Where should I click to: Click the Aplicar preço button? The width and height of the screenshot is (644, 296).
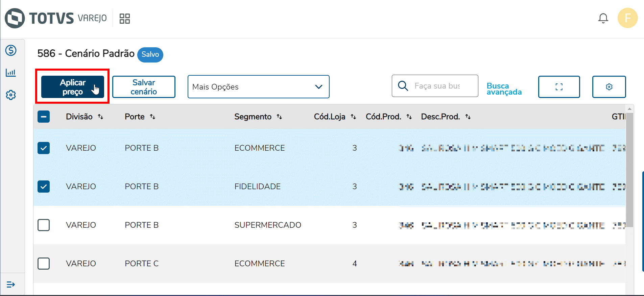(x=72, y=87)
